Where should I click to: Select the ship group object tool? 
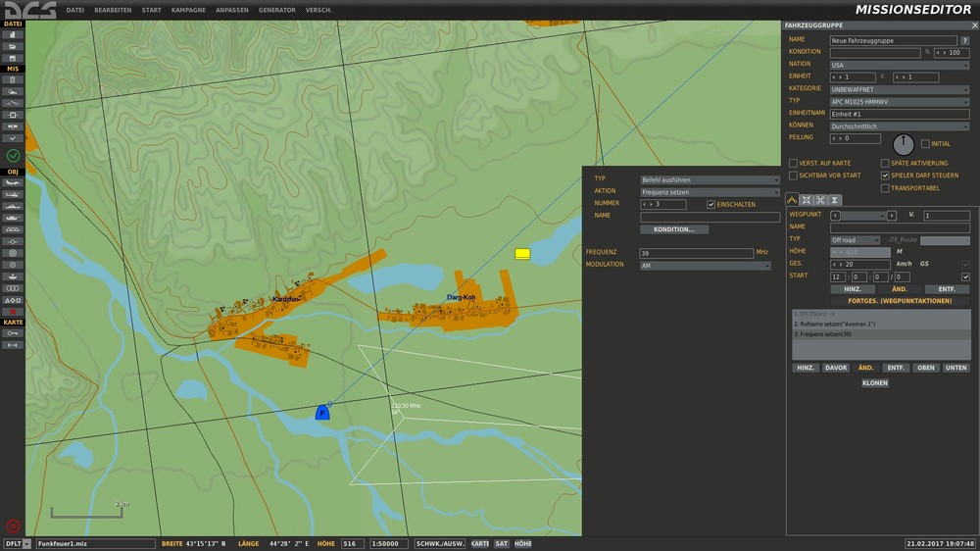[13, 206]
